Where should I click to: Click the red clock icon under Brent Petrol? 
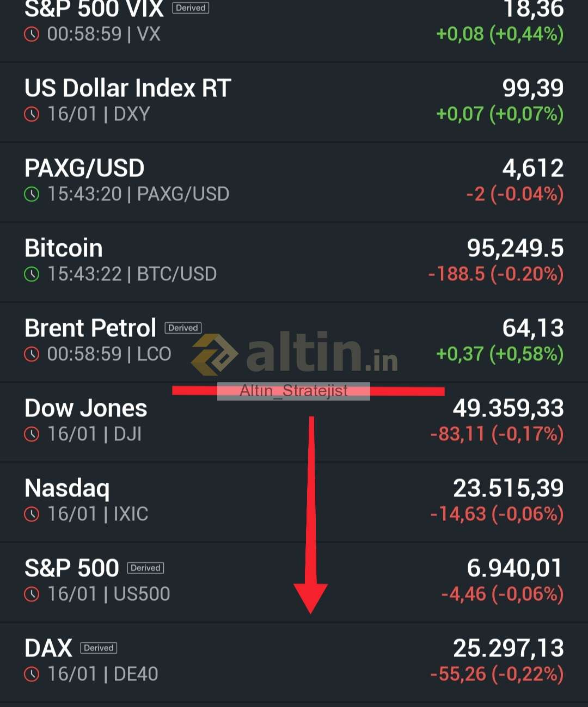[32, 354]
